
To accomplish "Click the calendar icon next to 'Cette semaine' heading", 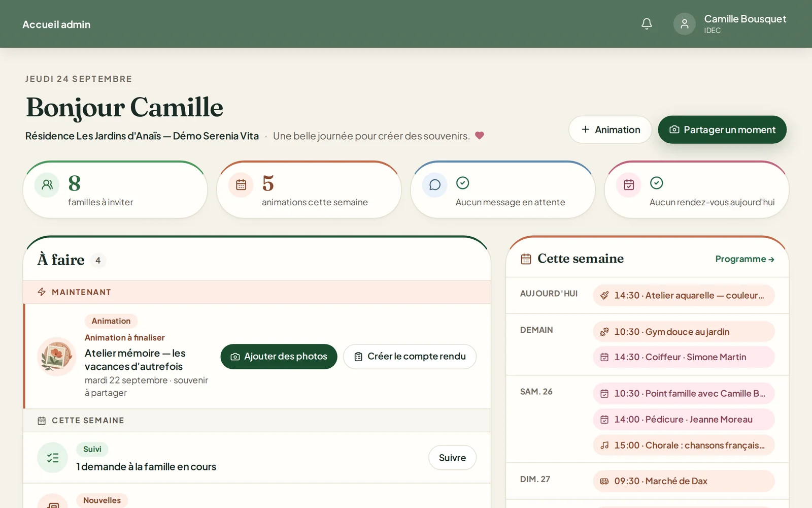I will click(526, 259).
